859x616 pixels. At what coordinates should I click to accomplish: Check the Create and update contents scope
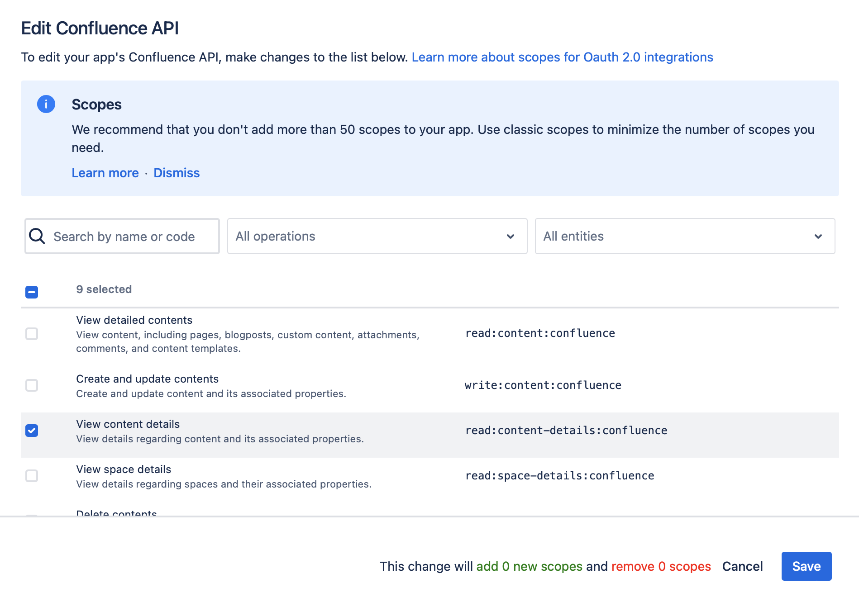click(32, 386)
